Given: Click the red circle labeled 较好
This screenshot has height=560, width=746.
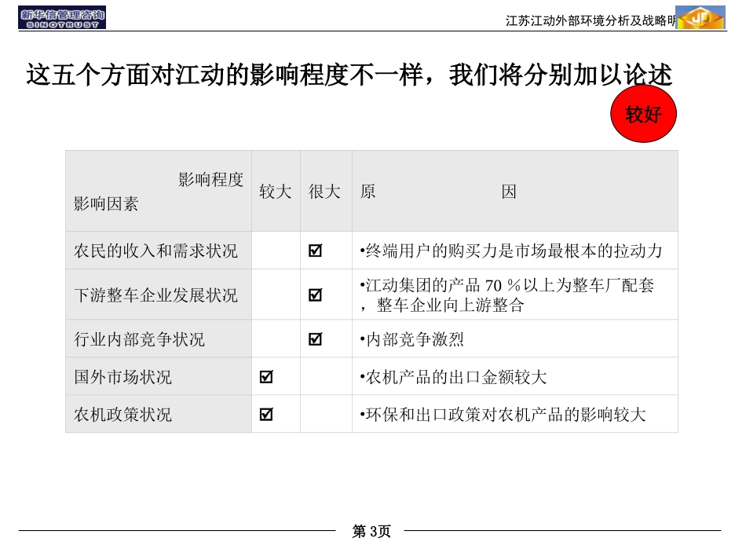Looking at the screenshot, I should (x=643, y=114).
